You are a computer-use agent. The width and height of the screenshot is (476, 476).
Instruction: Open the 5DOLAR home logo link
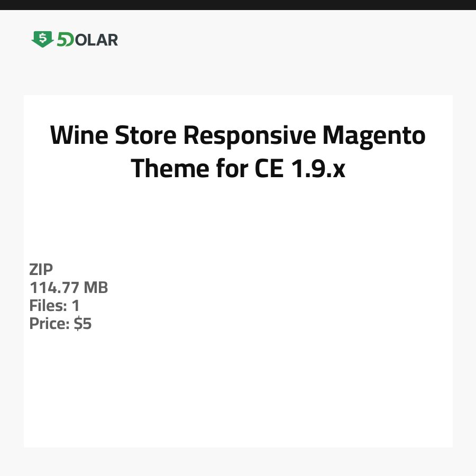pyautogui.click(x=75, y=40)
